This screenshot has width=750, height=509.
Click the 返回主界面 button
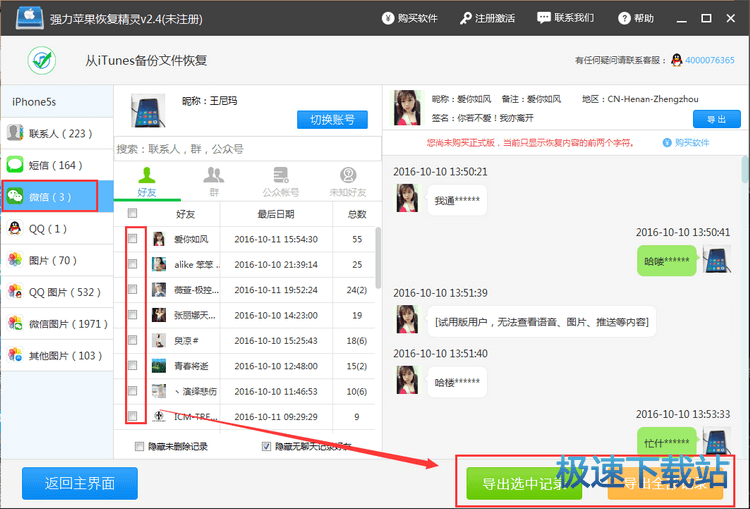(80, 483)
